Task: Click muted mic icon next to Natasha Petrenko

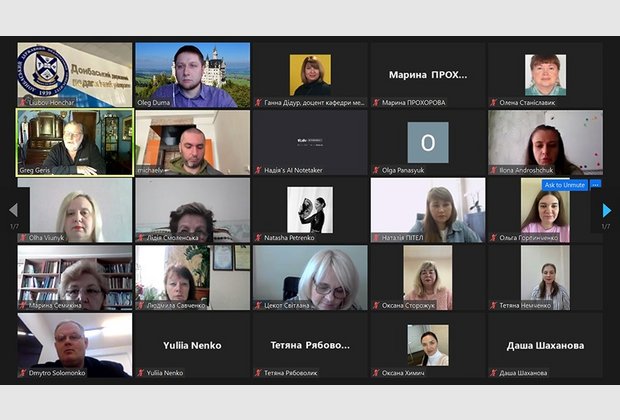Action: [x=259, y=238]
